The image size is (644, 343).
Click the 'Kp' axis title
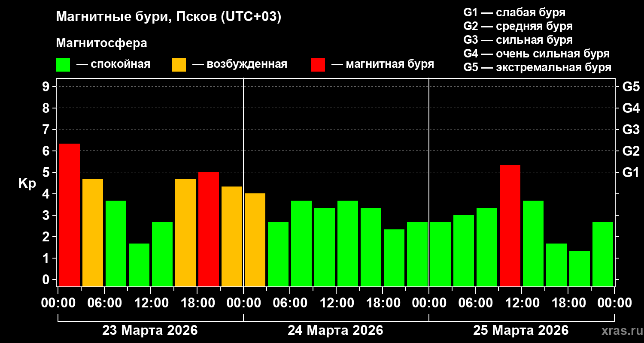27,184
